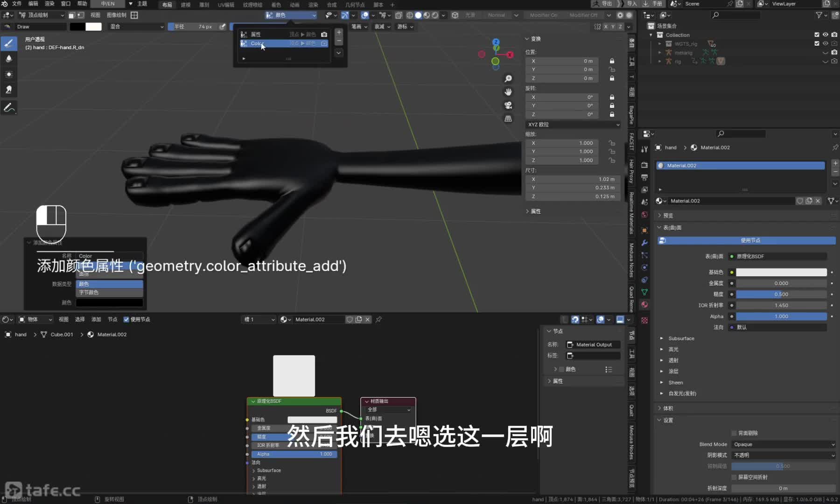840x504 pixels.
Task: Collapse the 变换 transform panel
Action: click(x=527, y=39)
